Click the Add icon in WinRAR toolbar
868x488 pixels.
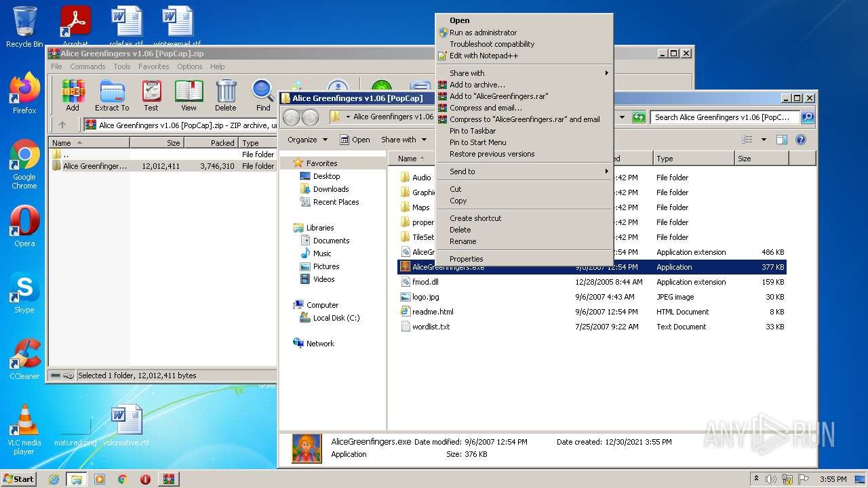point(73,96)
